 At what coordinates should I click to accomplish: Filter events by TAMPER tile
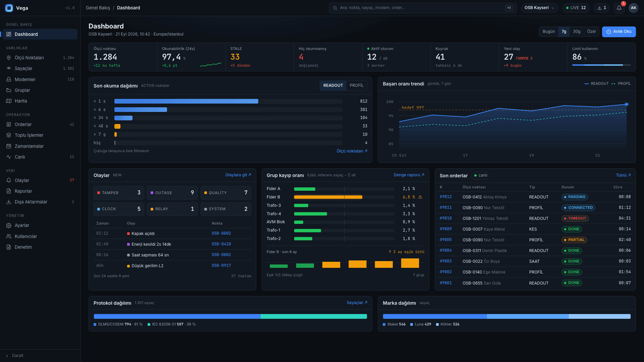point(119,193)
